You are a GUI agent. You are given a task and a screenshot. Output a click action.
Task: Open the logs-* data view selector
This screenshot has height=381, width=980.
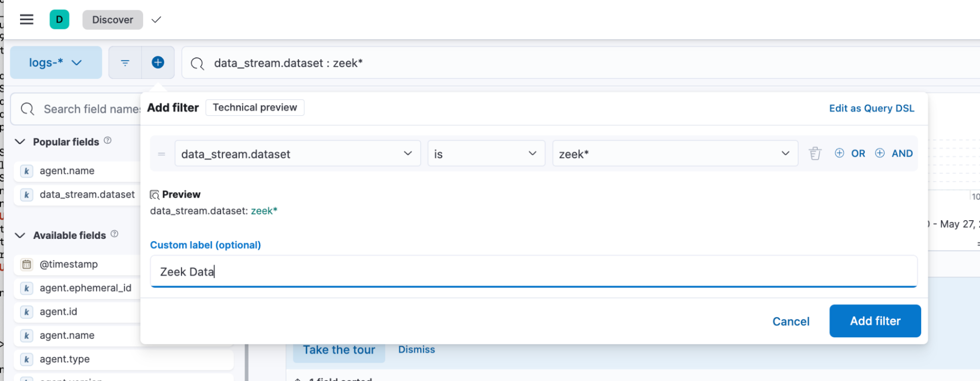click(x=56, y=63)
